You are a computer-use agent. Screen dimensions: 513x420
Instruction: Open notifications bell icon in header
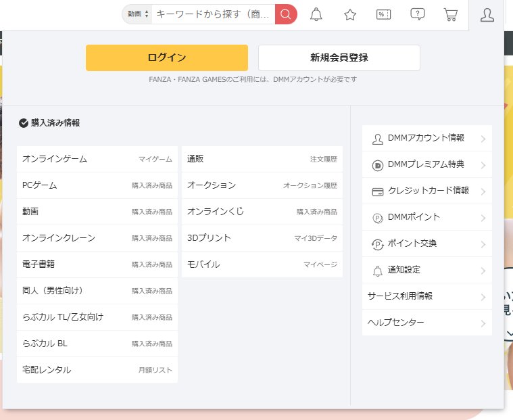[316, 14]
